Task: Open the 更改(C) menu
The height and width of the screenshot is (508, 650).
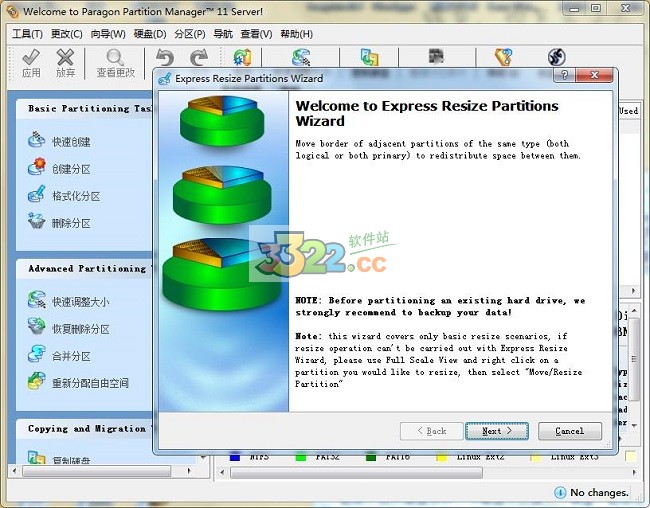Action: [67, 34]
